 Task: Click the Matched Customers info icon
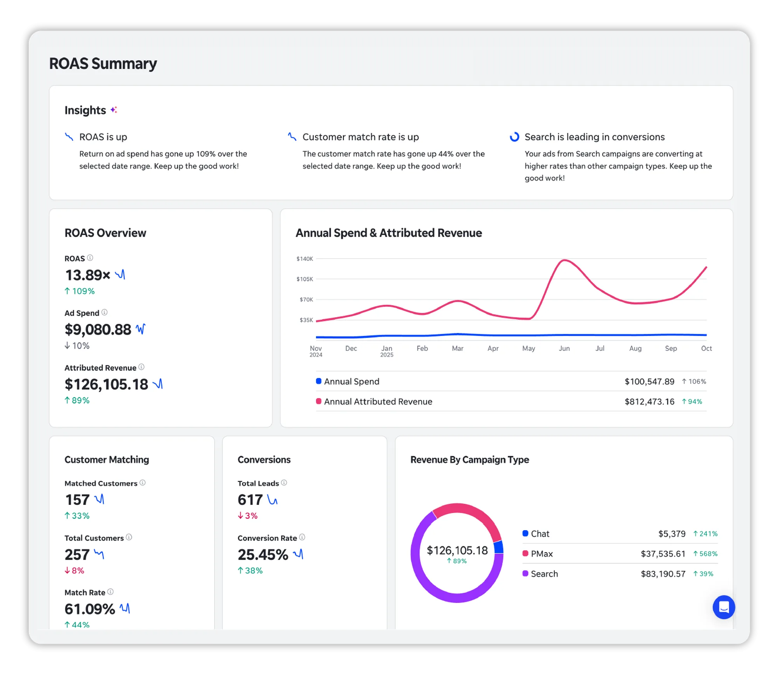click(x=143, y=482)
